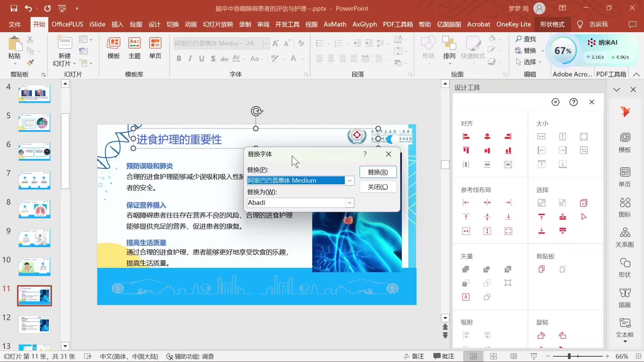The width and height of the screenshot is (644, 362).
Task: Click the 关闭(C) button to close dialog
Action: 378,187
